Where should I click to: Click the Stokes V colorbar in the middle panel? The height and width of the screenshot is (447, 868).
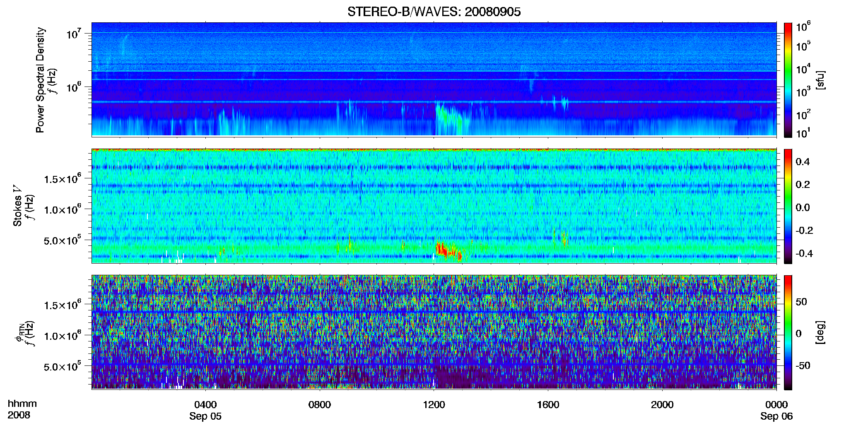pos(788,206)
